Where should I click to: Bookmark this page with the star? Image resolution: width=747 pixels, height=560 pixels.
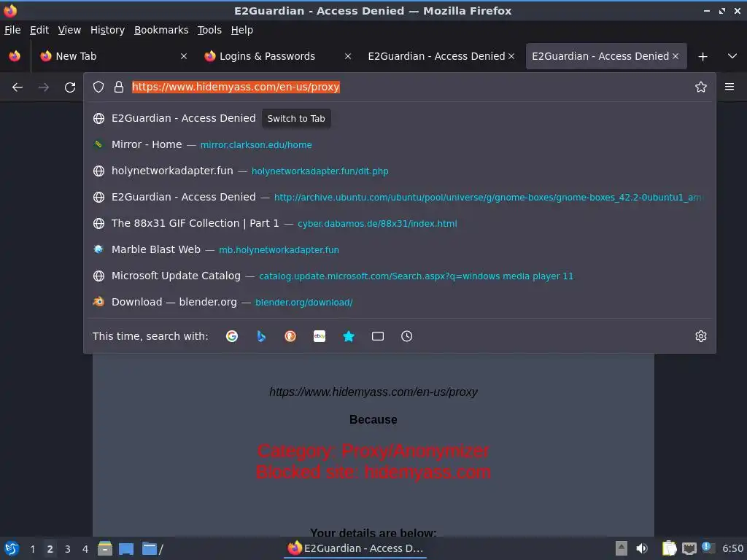tap(700, 87)
